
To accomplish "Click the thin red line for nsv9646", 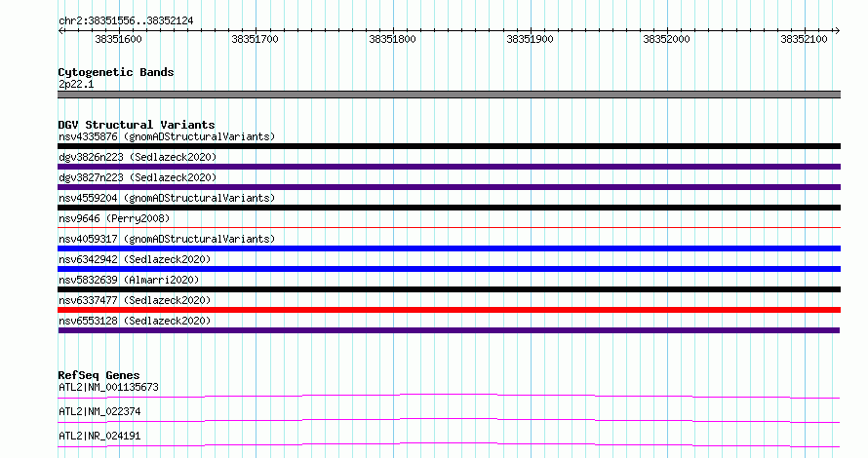I will [x=449, y=227].
